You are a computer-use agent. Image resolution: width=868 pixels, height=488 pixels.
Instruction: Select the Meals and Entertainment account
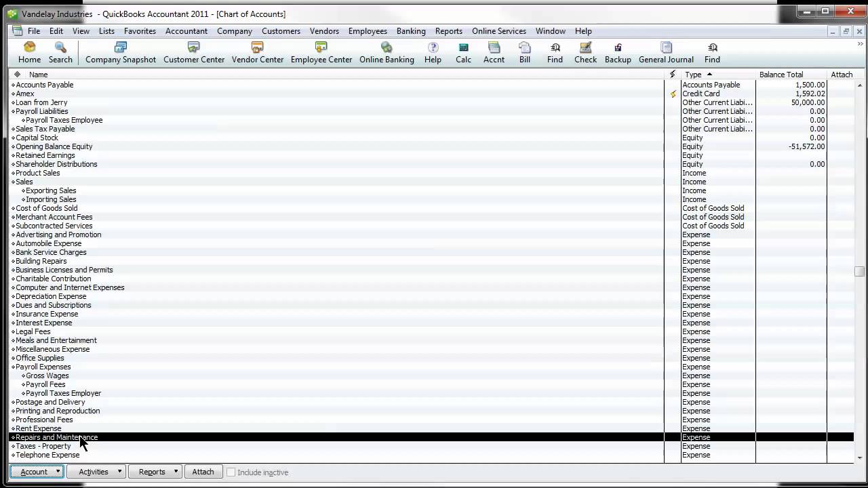point(431,340)
